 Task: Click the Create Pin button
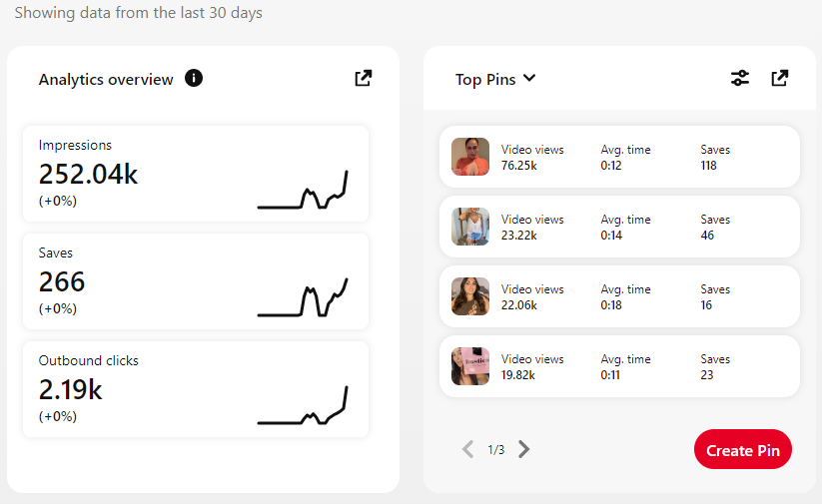tap(742, 450)
